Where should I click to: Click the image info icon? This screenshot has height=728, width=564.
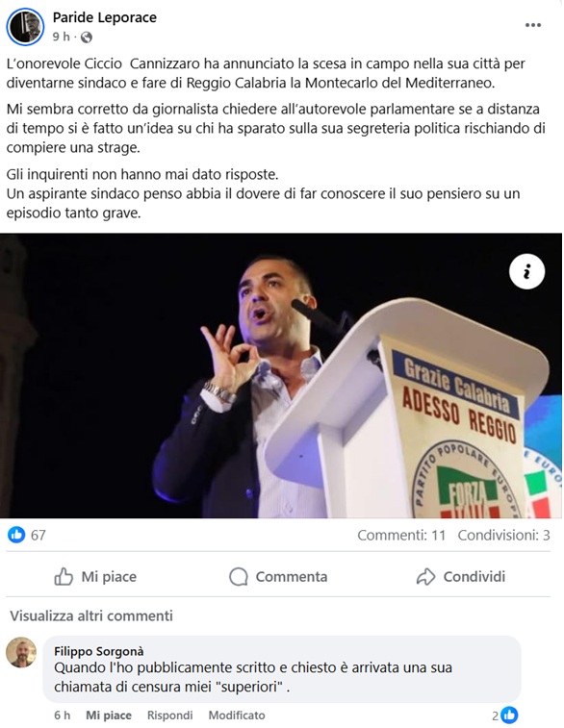pyautogui.click(x=526, y=271)
